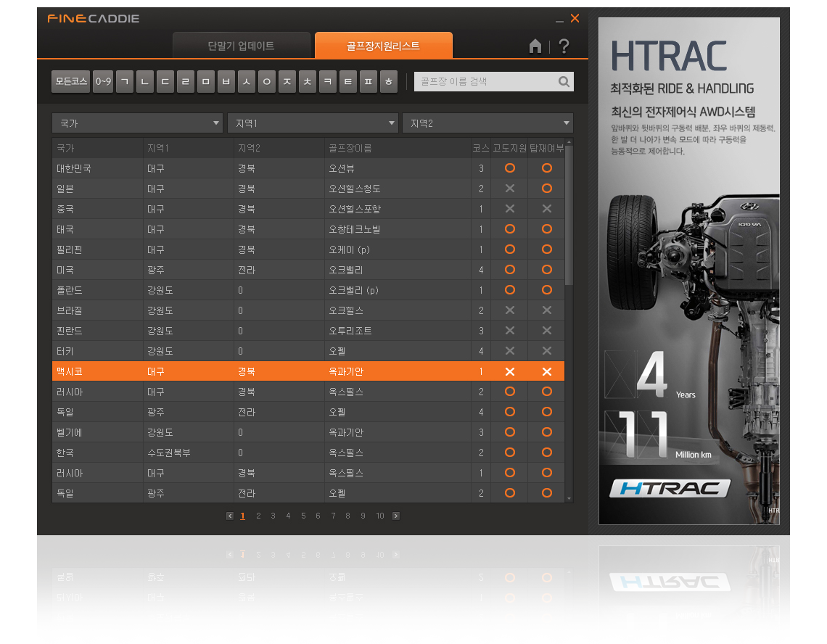
Task: Go to page 8
Action: 347,516
